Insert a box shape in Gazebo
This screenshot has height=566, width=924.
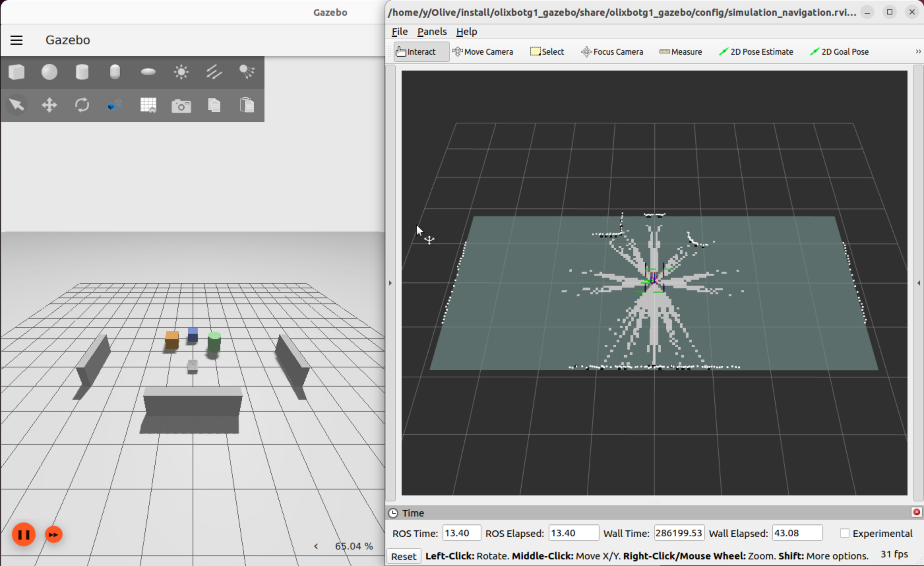coord(16,72)
